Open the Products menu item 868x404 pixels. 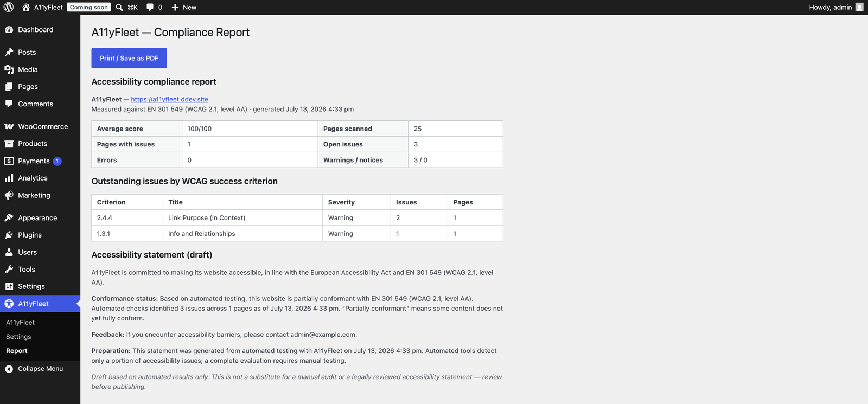pyautogui.click(x=40, y=144)
